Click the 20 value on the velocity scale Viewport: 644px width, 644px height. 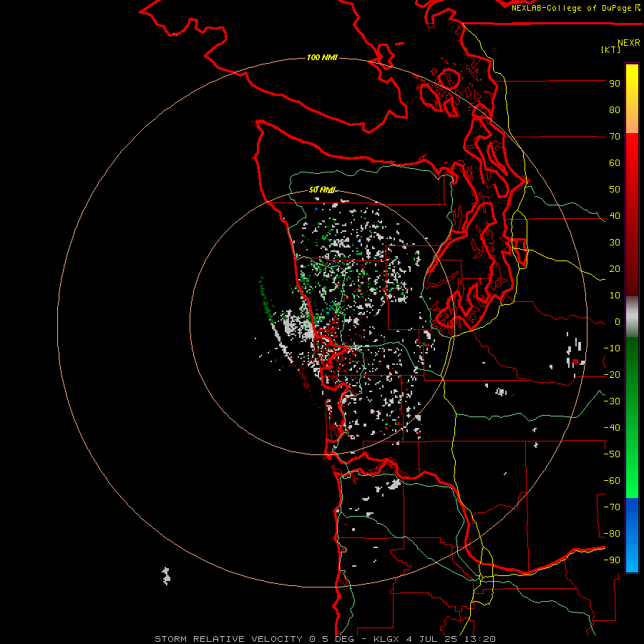coord(615,269)
